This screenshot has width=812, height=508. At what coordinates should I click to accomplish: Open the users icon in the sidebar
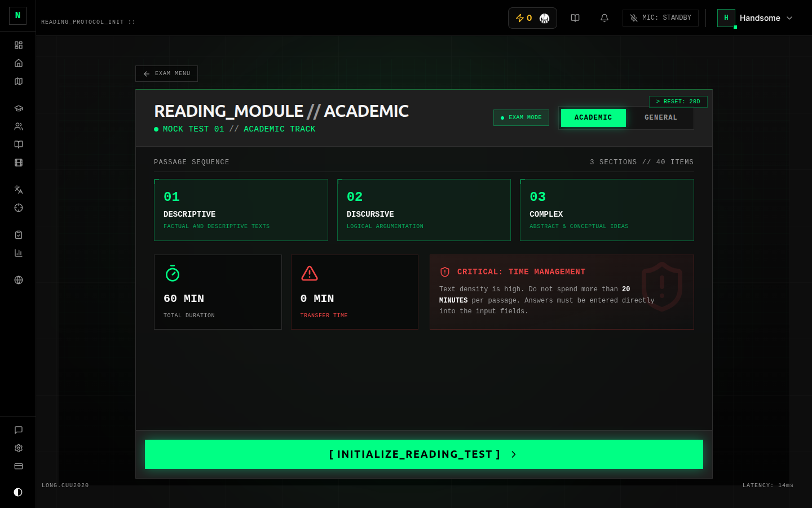[x=19, y=126]
